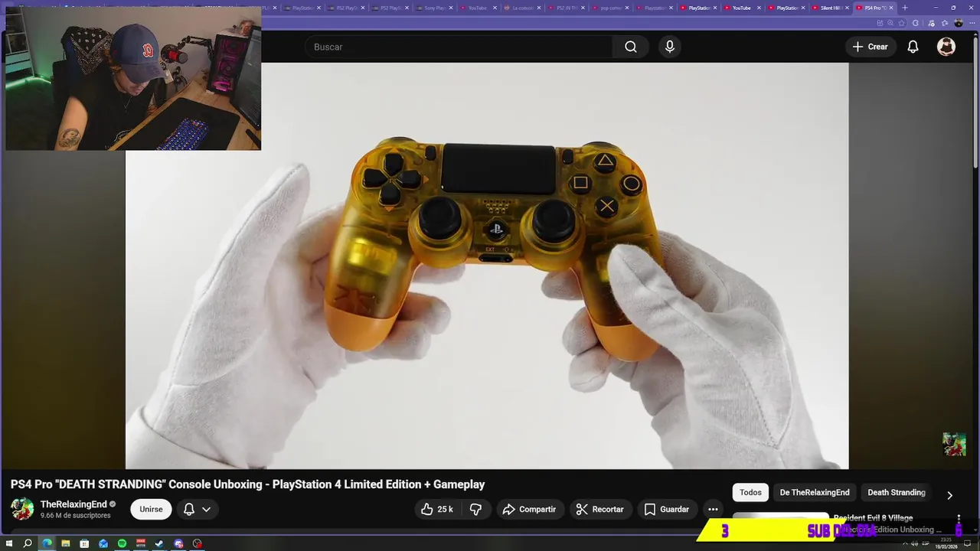Show more filter chips with right chevron
This screenshot has width=980, height=551.
[x=949, y=495]
